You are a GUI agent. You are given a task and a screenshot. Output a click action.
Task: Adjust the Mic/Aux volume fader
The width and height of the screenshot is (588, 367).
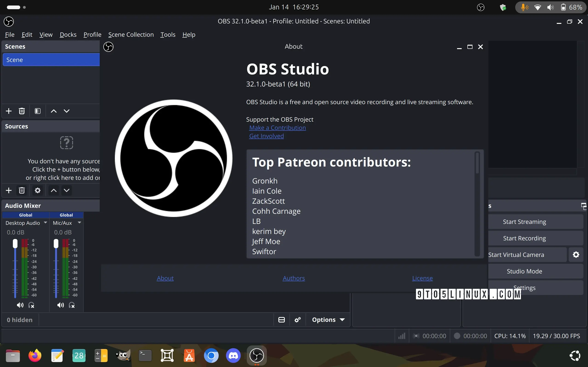pos(56,244)
